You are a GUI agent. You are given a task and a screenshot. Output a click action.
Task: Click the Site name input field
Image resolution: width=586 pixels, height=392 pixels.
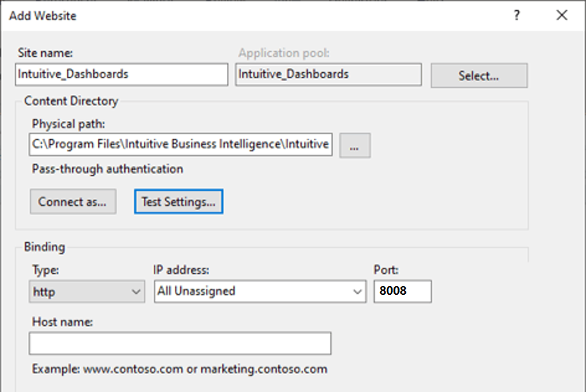[x=122, y=74]
